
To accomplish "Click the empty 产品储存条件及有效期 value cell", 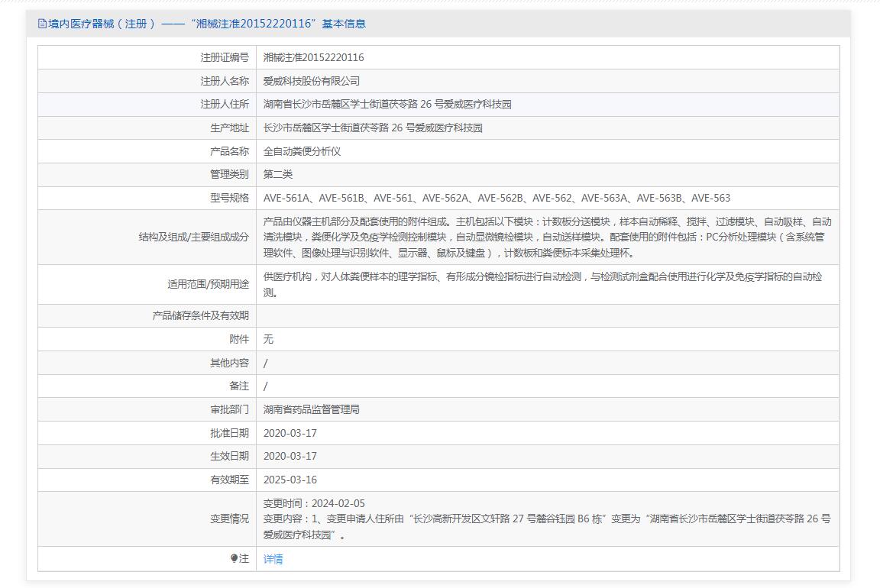I will click(547, 315).
